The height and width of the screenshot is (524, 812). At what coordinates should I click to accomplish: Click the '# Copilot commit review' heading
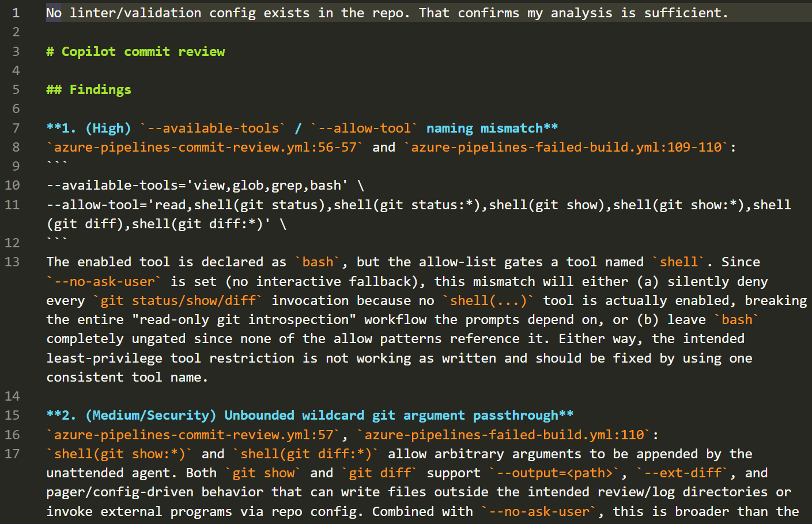[x=135, y=51]
